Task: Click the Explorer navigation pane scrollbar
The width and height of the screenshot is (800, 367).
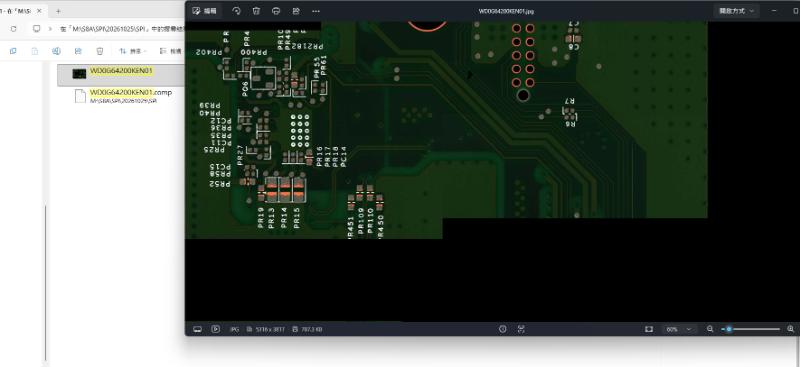Action: (x=45, y=283)
